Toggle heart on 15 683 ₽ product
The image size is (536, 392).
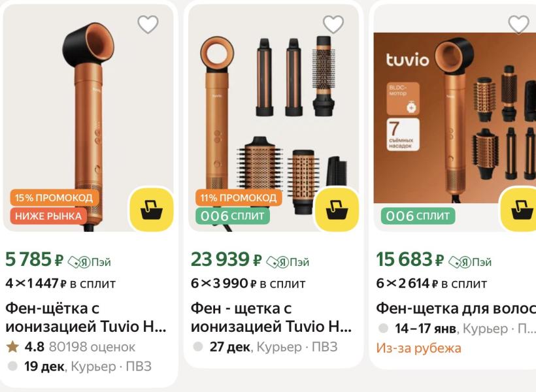click(x=518, y=24)
